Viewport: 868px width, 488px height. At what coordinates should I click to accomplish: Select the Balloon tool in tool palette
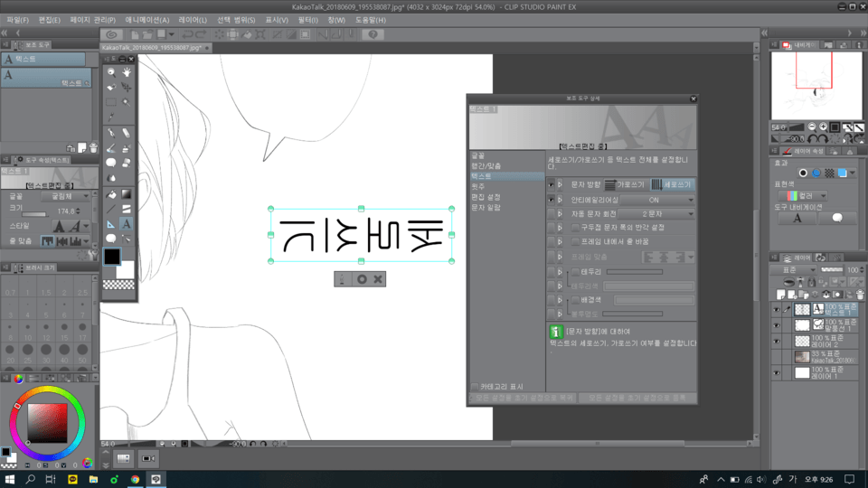point(111,239)
